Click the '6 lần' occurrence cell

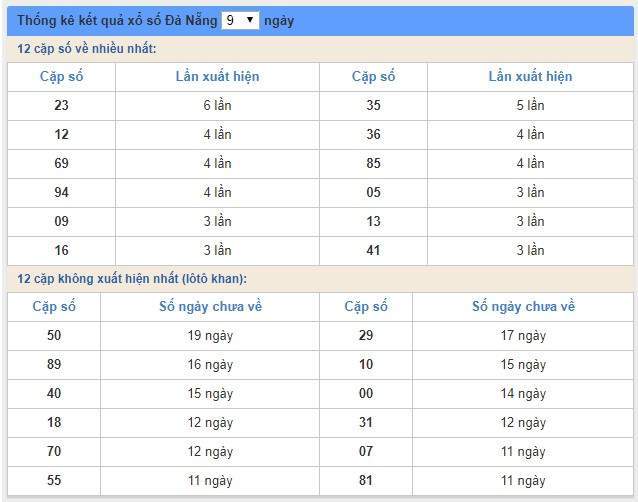217,105
